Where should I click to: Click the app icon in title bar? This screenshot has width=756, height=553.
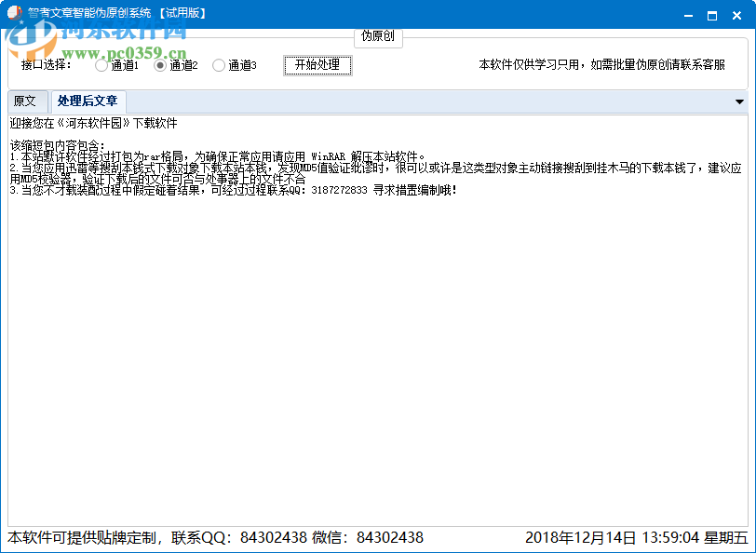(x=15, y=13)
